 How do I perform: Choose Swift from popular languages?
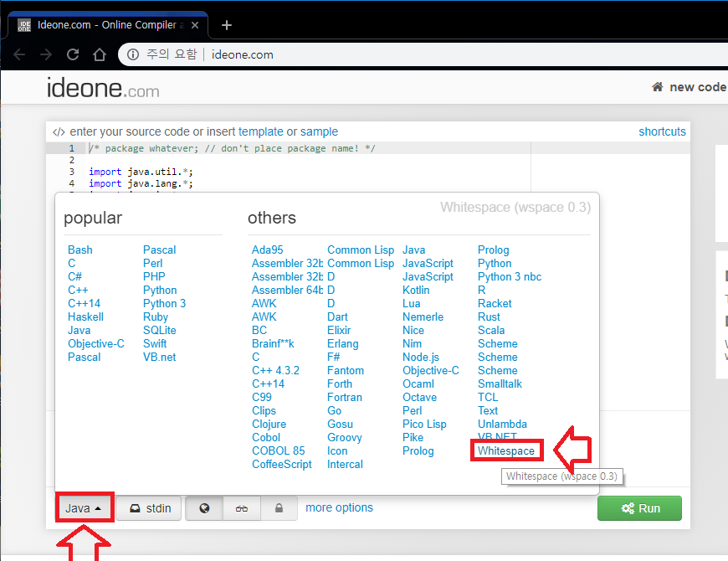click(x=155, y=344)
